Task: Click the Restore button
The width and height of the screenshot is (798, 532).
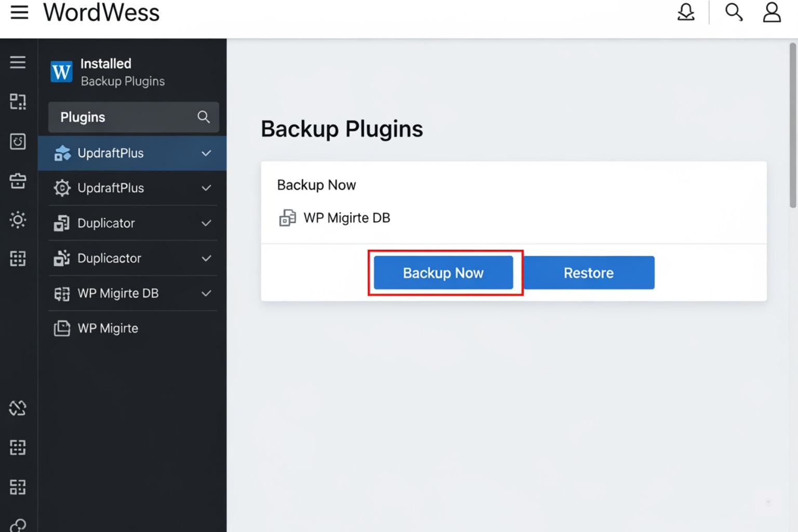Action: (589, 273)
